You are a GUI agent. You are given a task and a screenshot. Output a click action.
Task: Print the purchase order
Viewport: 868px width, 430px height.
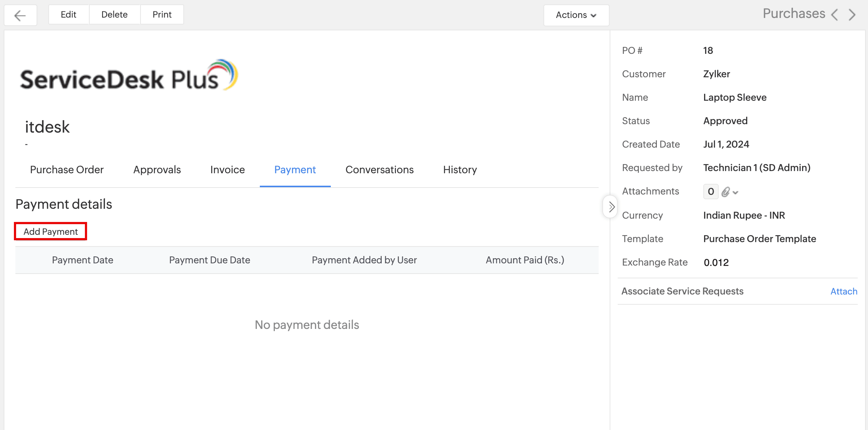162,15
